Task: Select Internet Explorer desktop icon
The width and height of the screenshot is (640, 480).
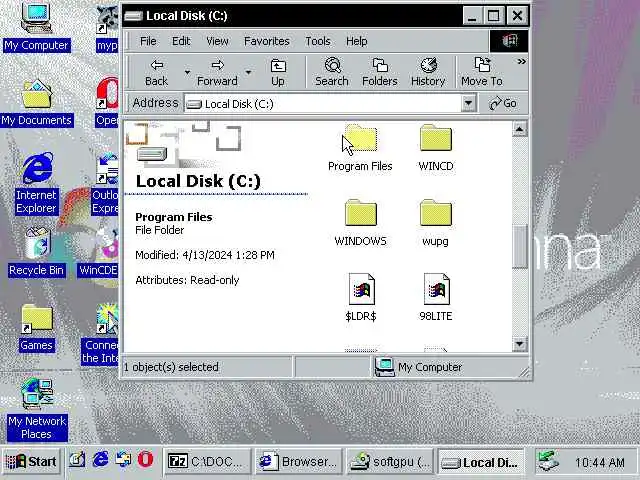Action: 36,183
